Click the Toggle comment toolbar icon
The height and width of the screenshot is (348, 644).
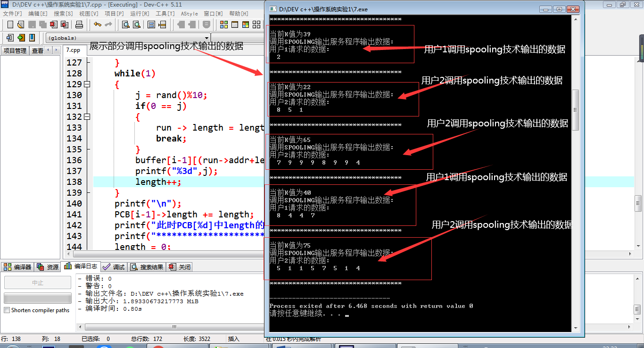pyautogui.click(x=206, y=25)
